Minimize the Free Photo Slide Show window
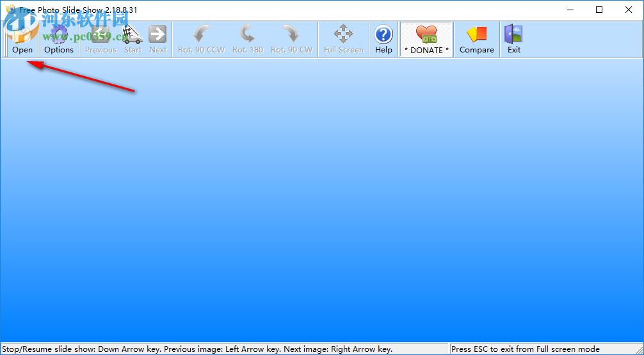Screen dimensions: 644x355 pyautogui.click(x=570, y=10)
